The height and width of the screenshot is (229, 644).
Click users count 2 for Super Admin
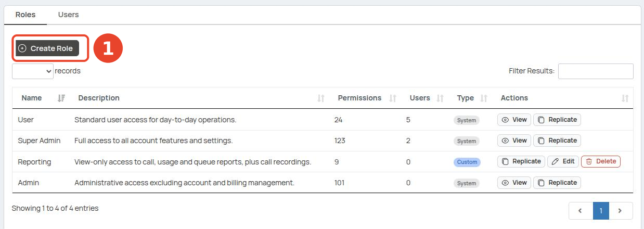(x=408, y=141)
